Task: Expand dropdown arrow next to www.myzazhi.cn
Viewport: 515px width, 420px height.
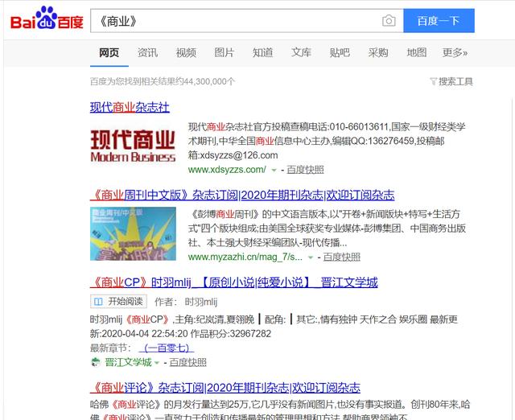Action: coord(310,257)
